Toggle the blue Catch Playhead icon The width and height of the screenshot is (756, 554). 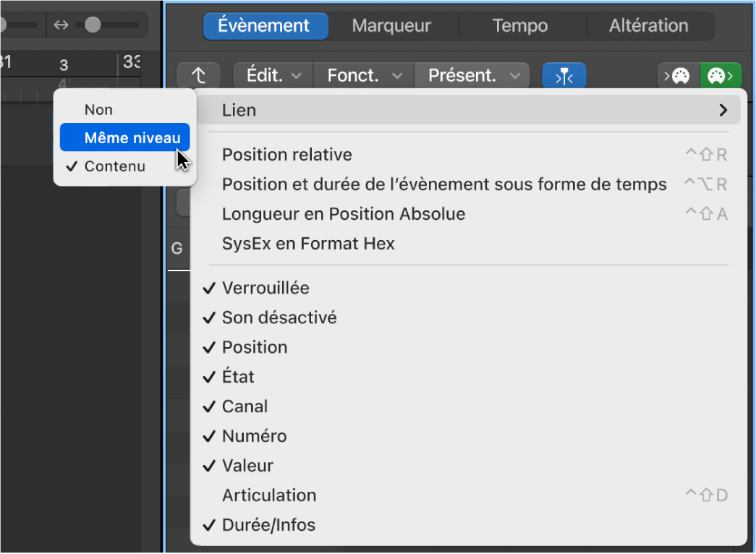pyautogui.click(x=564, y=75)
